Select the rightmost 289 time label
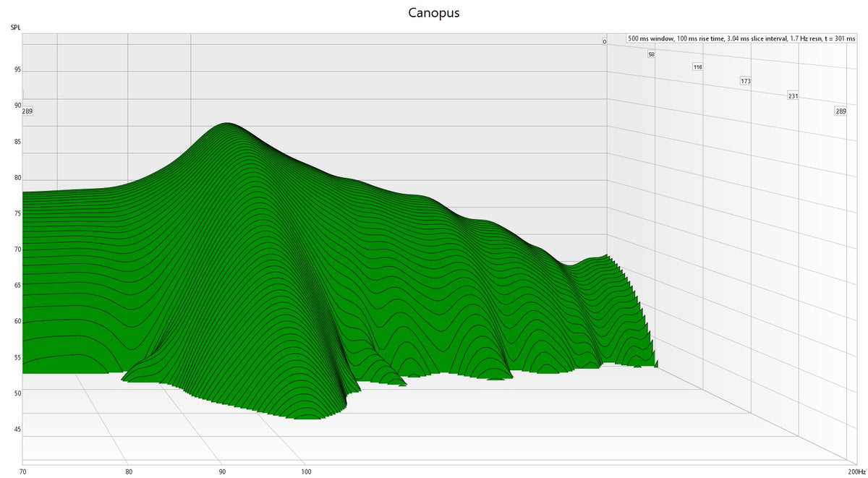The height and width of the screenshot is (478, 868). 840,111
